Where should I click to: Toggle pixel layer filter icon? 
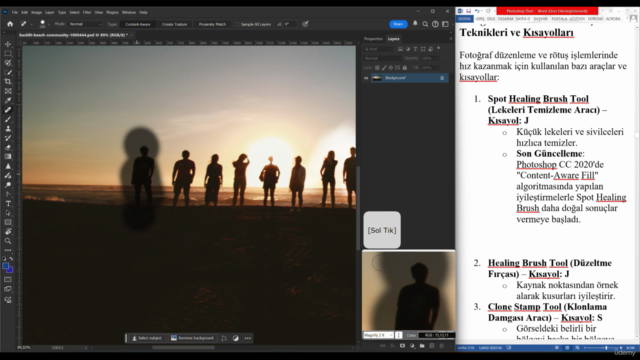pos(400,49)
